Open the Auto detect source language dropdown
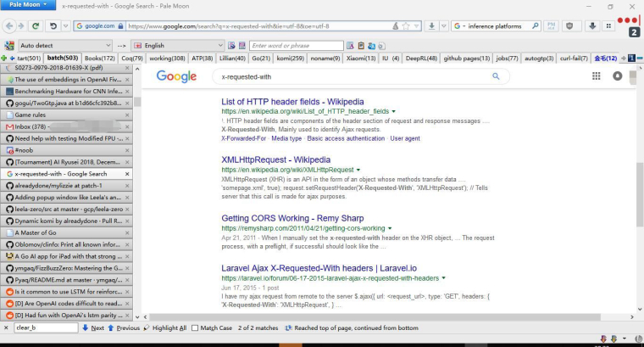Image resolution: width=644 pixels, height=347 pixels. pos(65,45)
